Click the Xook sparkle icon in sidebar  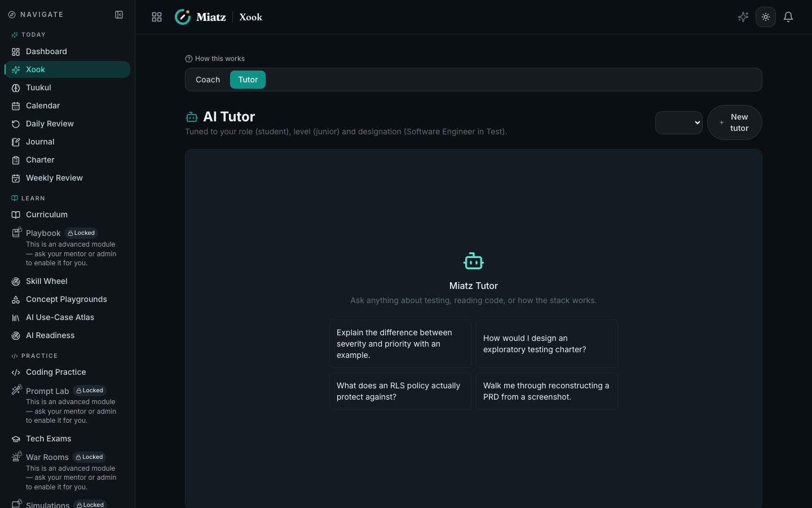pyautogui.click(x=16, y=70)
